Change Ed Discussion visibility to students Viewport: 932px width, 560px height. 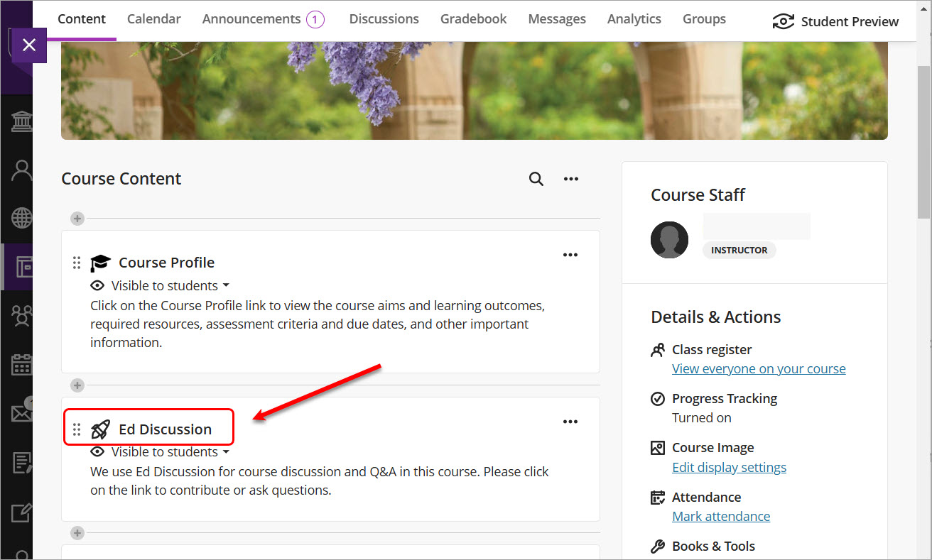[160, 451]
